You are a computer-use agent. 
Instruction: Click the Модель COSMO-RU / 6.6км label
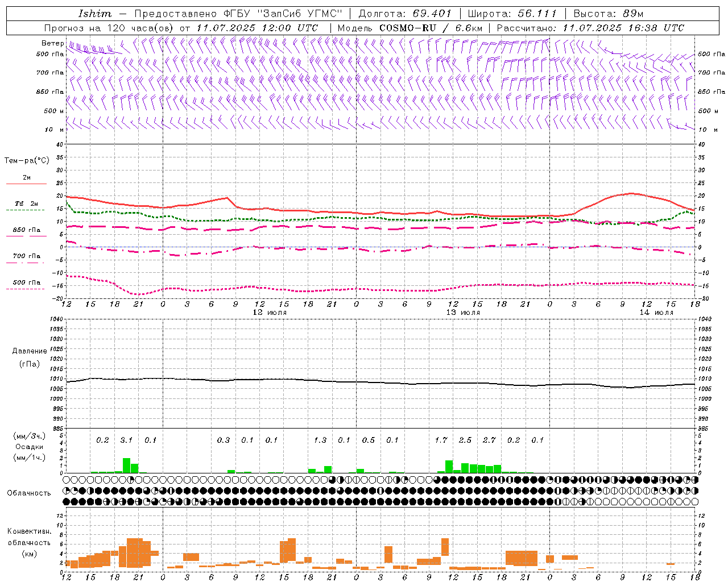409,28
